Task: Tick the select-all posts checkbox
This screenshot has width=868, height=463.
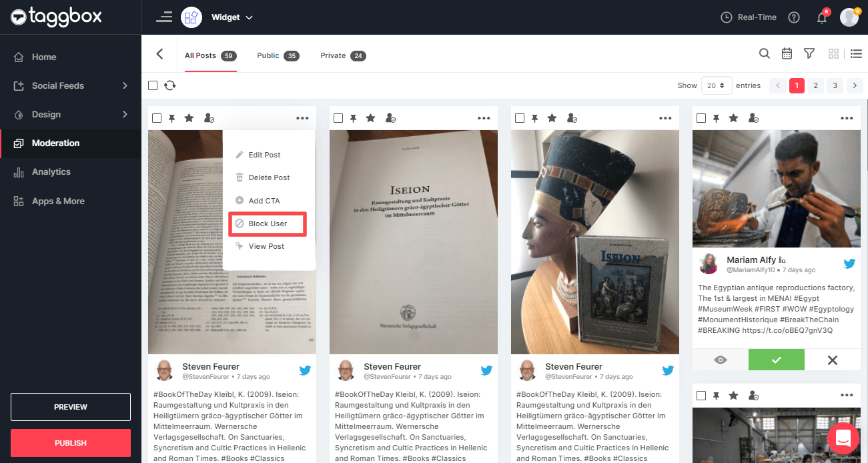Action: pos(153,85)
